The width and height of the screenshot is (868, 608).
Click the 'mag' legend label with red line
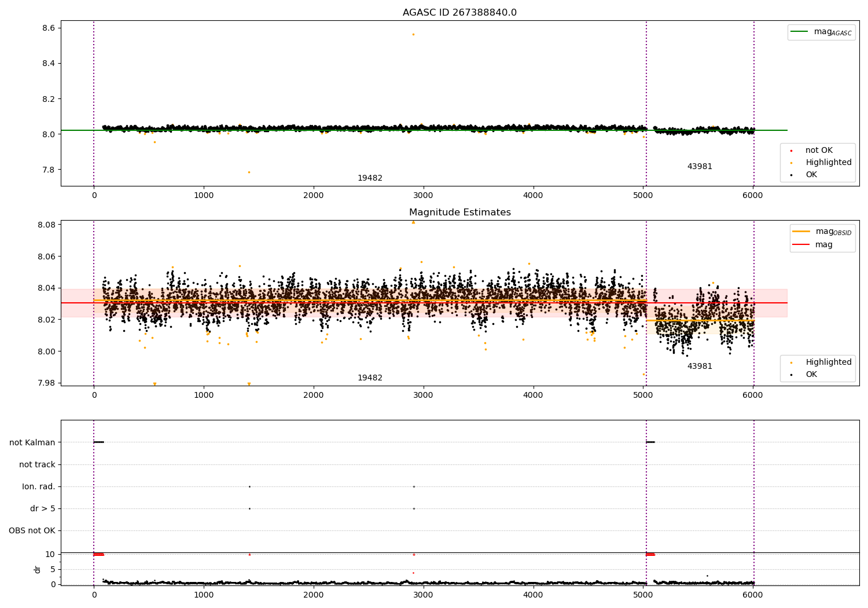click(824, 245)
